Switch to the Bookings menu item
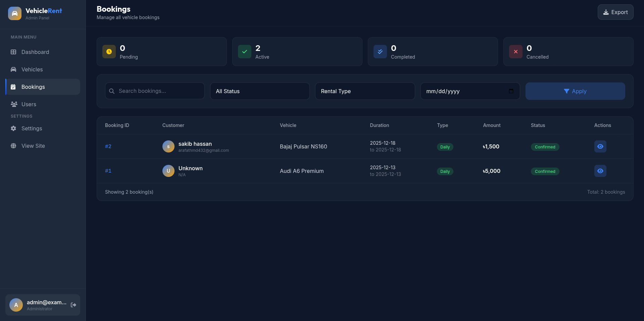Image resolution: width=644 pixels, height=321 pixels. point(33,87)
